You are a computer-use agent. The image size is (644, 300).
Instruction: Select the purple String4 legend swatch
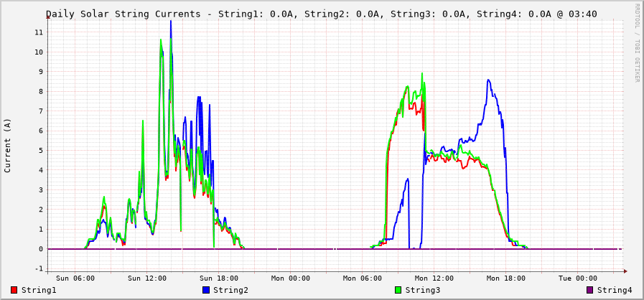[589, 290]
